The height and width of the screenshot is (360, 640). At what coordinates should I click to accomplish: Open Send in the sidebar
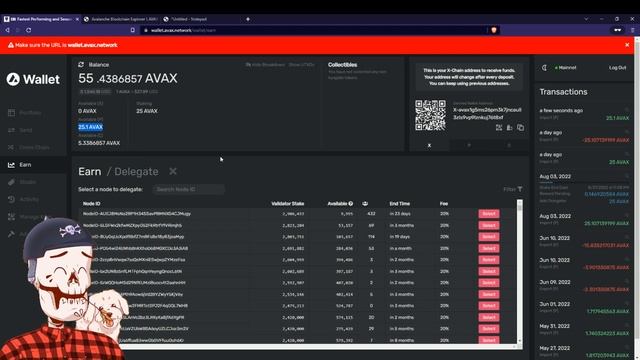pos(20,130)
